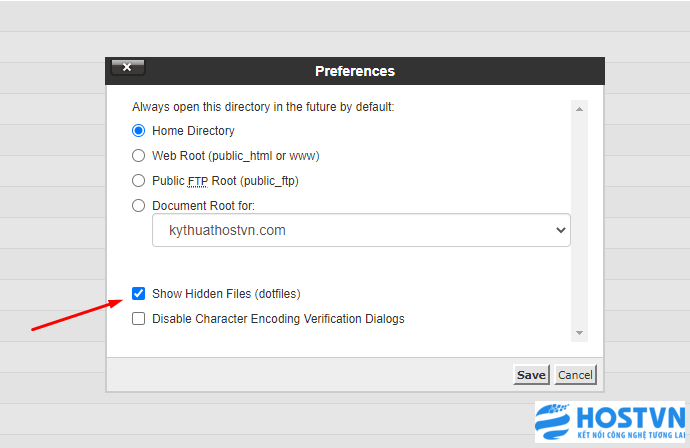Screen dimensions: 690x448
Task: Click the underlined FTP abbreviation text
Action: tap(198, 181)
